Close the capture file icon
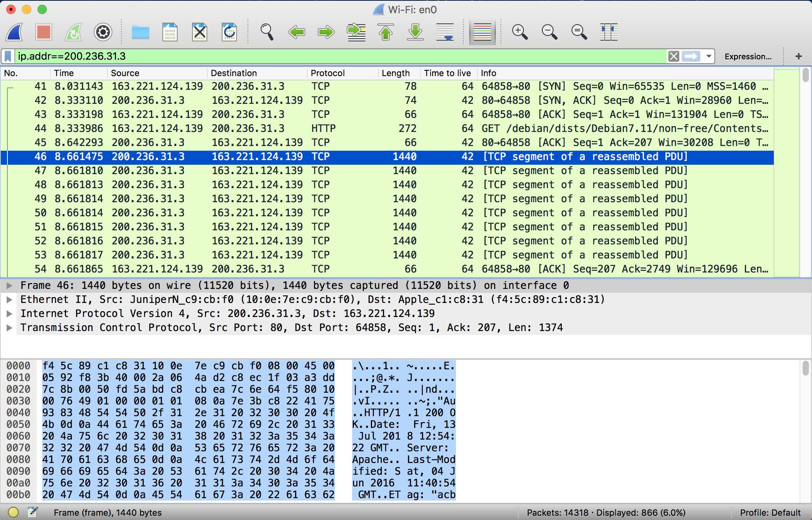 point(200,32)
